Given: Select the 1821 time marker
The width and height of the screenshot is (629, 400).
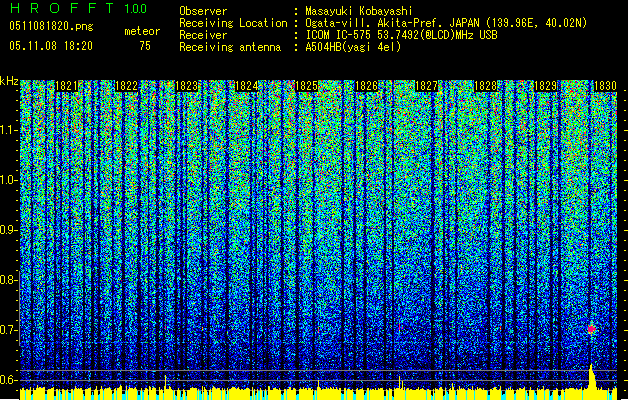Looking at the screenshot, I should (68, 87).
